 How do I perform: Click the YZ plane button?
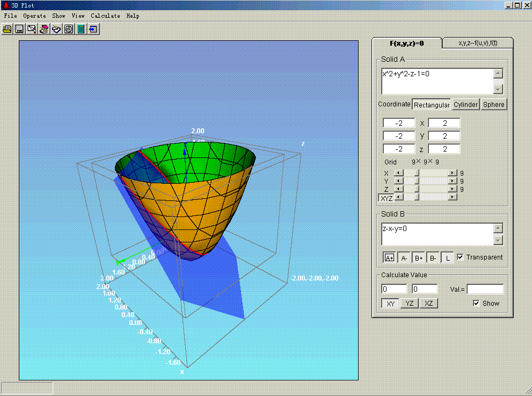click(x=410, y=303)
